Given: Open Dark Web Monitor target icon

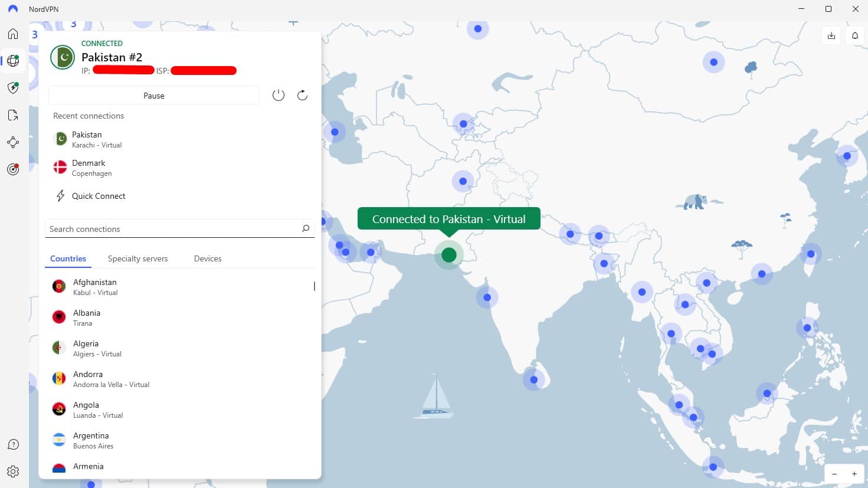Looking at the screenshot, I should 12,169.
